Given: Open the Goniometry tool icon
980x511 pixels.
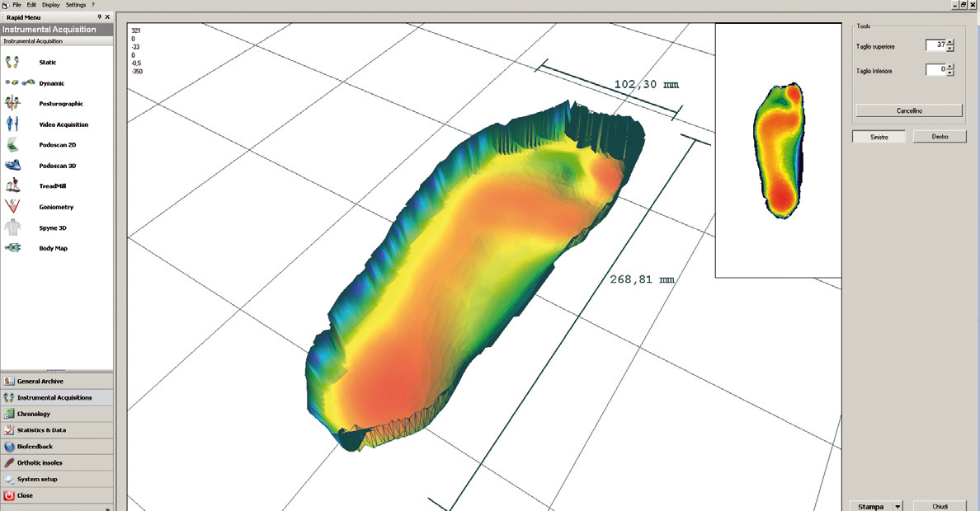Looking at the screenshot, I should tap(12, 207).
